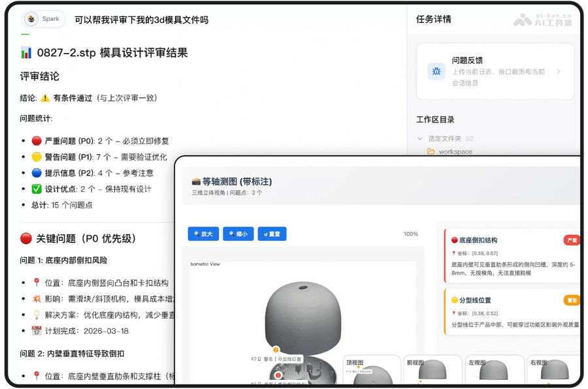Click red marker 1 on the model base
This screenshot has height=389, width=588.
point(278,375)
